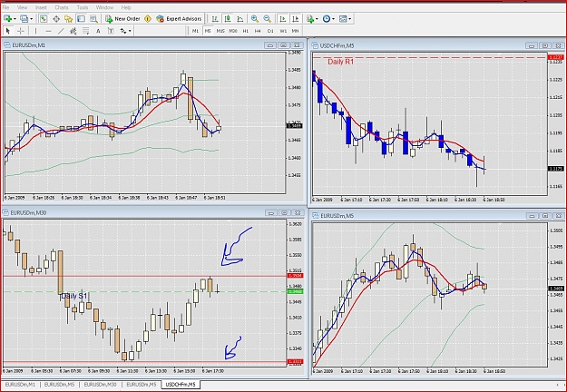The width and height of the screenshot is (567, 392).
Task: Click the Zoom In magnifier icon
Action: coord(255,19)
